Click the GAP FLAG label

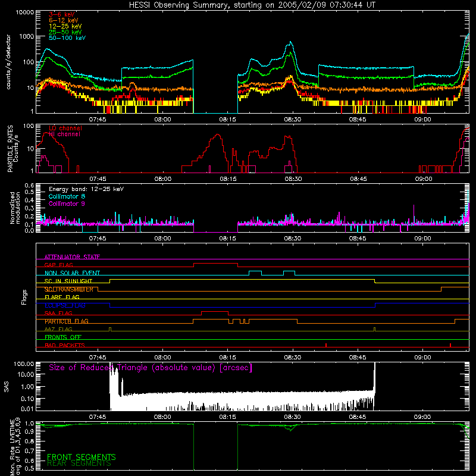(x=58, y=265)
